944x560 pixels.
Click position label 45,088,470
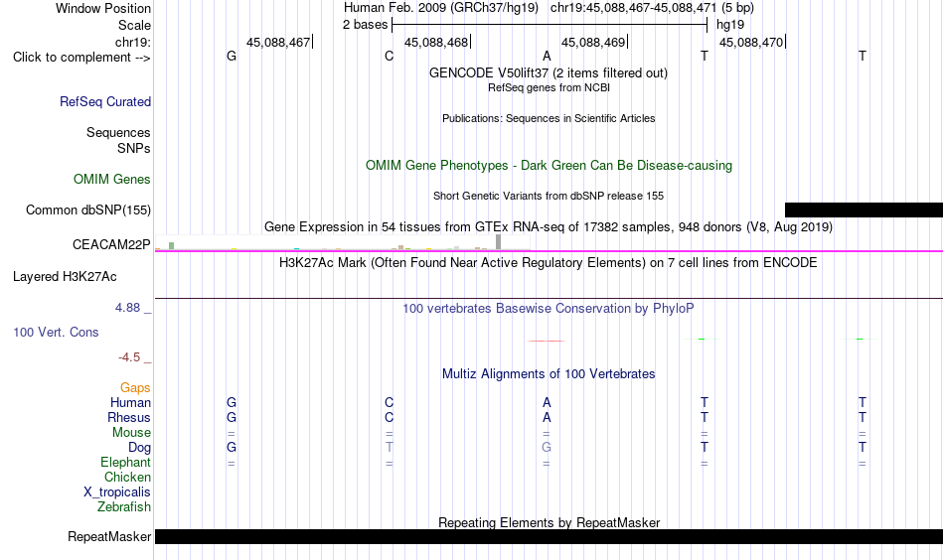(x=751, y=42)
